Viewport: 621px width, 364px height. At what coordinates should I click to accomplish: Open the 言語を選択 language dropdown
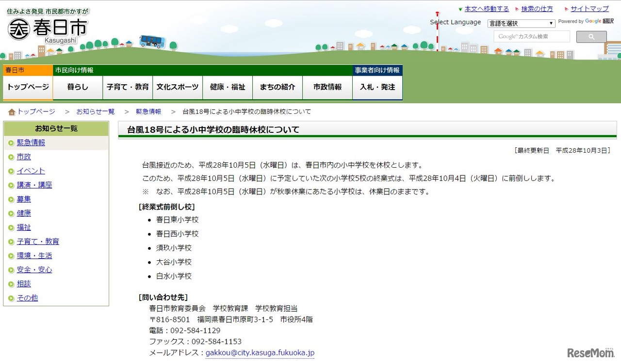pyautogui.click(x=521, y=23)
